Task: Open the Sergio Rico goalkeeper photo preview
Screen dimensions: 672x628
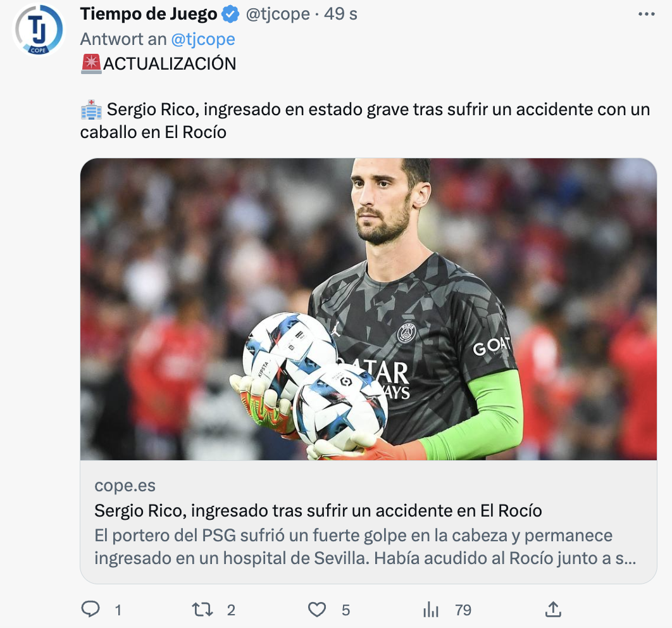Action: (368, 309)
